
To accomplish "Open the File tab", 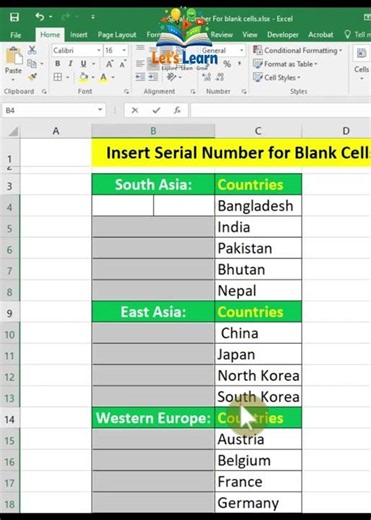I will tap(15, 35).
